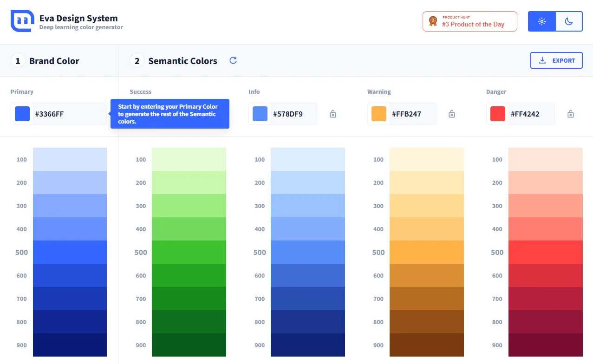Toggle the lock icon for Warning color

452,114
